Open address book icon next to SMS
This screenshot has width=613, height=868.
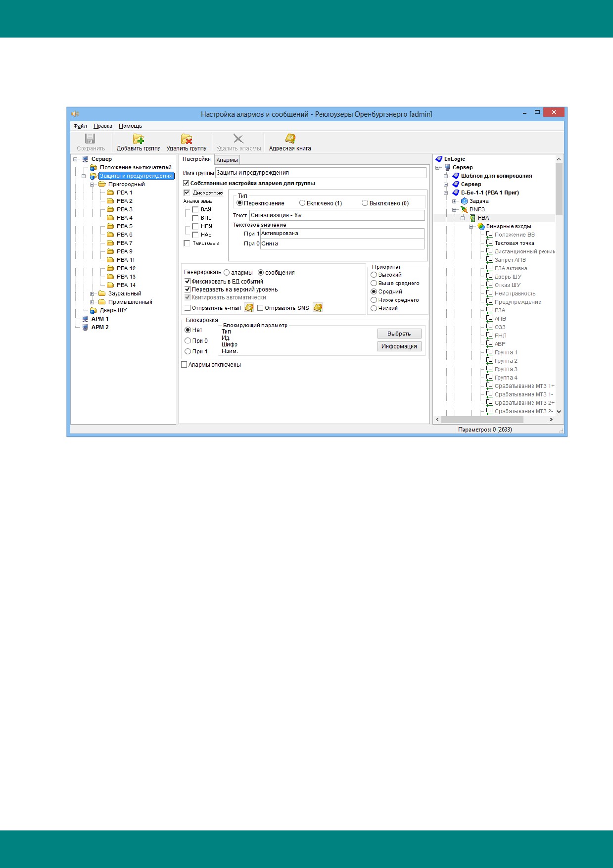[x=318, y=307]
